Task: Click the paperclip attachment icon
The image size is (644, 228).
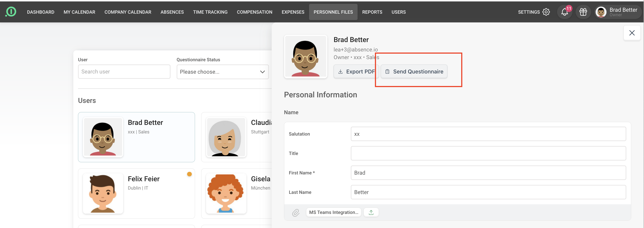Action: [296, 213]
